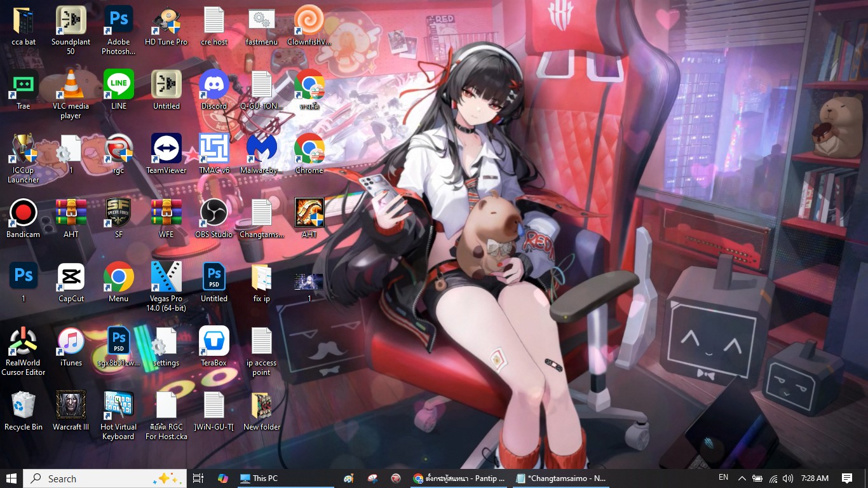Viewport: 868px width, 488px height.
Task: Select the Photoshop shortcut named 1
Action: click(24, 283)
